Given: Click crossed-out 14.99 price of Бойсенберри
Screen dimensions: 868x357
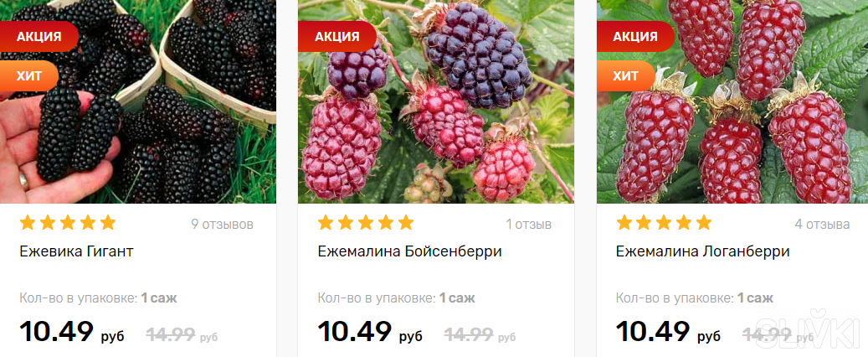Looking at the screenshot, I should (x=480, y=335).
